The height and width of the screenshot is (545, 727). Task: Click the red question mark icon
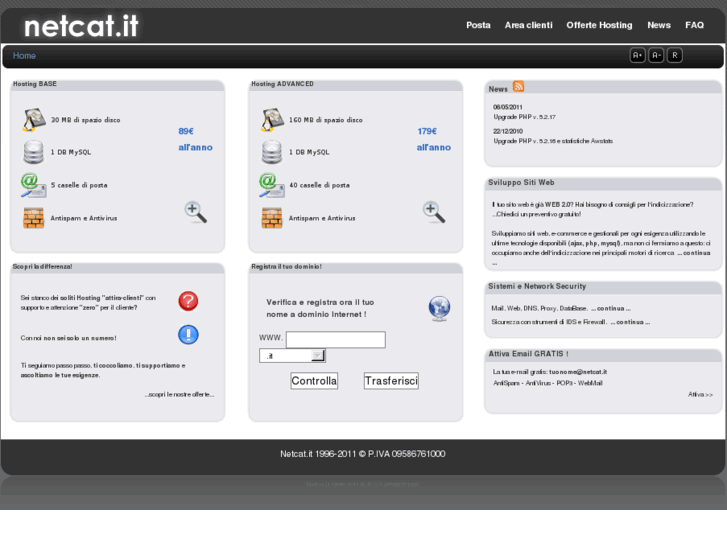point(188,301)
